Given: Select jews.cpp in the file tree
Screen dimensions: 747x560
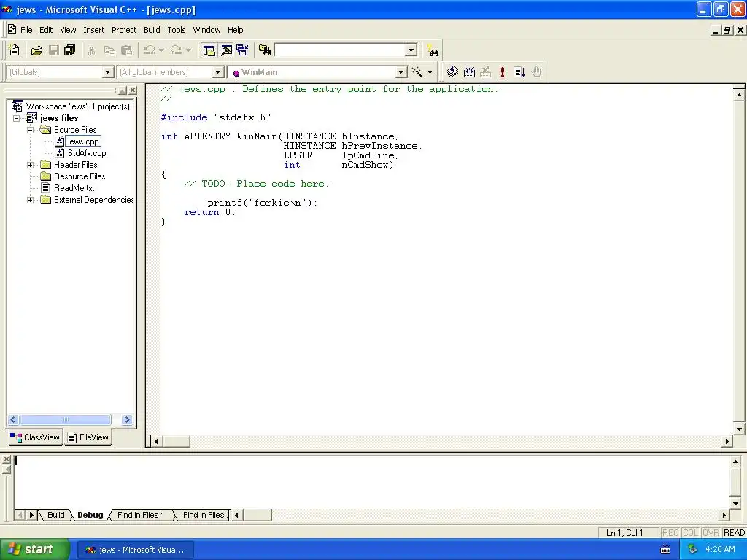Looking at the screenshot, I should pyautogui.click(x=83, y=141).
